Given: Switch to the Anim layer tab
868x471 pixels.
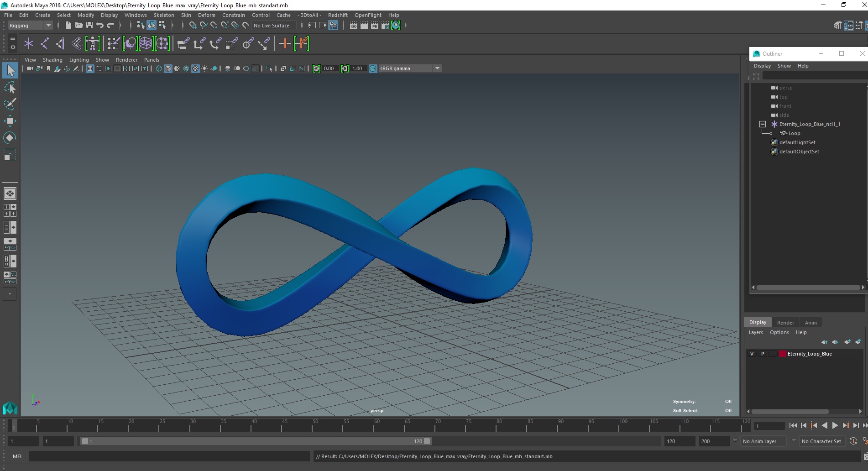Looking at the screenshot, I should tap(810, 322).
